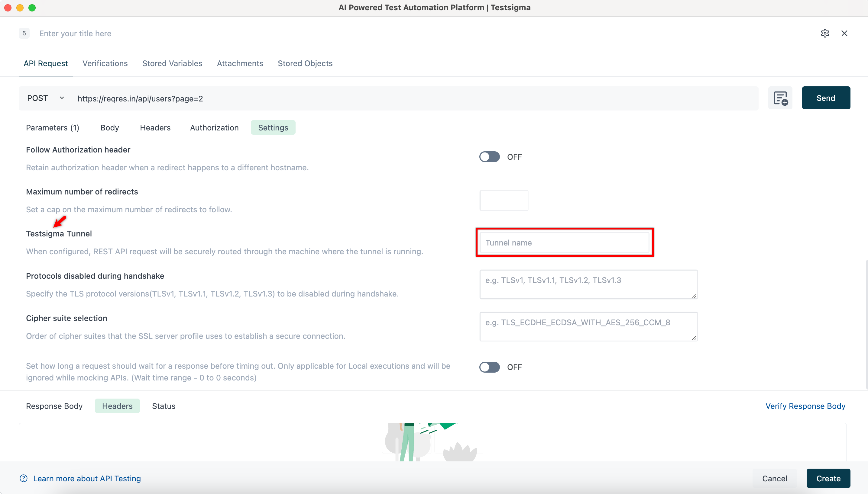The width and height of the screenshot is (868, 494).
Task: Select the Body sub-tab
Action: (x=110, y=127)
